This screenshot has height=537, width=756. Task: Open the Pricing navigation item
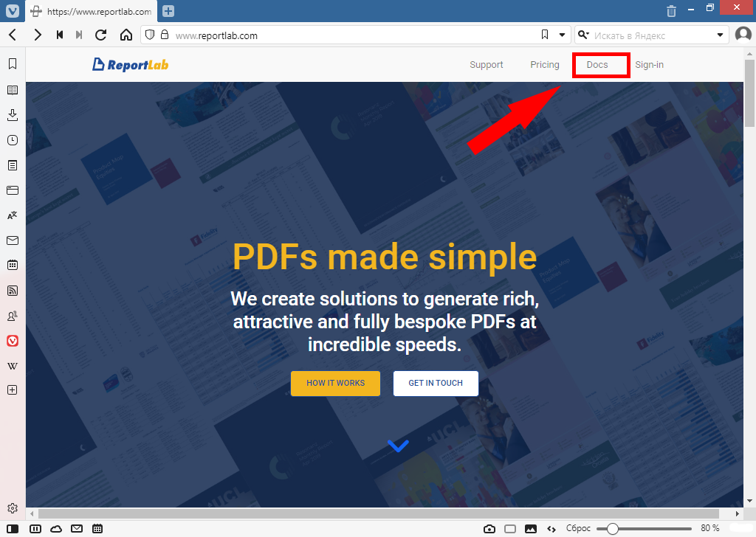click(545, 65)
